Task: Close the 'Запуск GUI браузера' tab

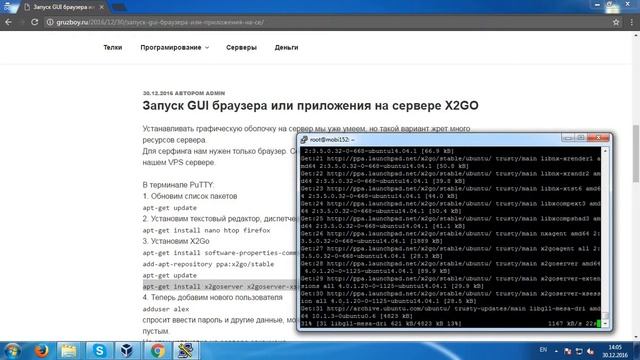Action: pyautogui.click(x=102, y=7)
